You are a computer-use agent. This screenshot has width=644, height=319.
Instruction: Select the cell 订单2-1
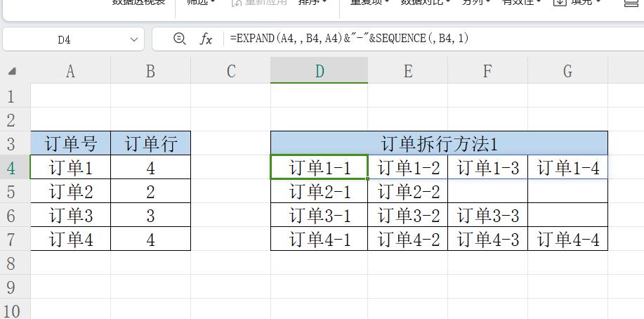(x=319, y=191)
